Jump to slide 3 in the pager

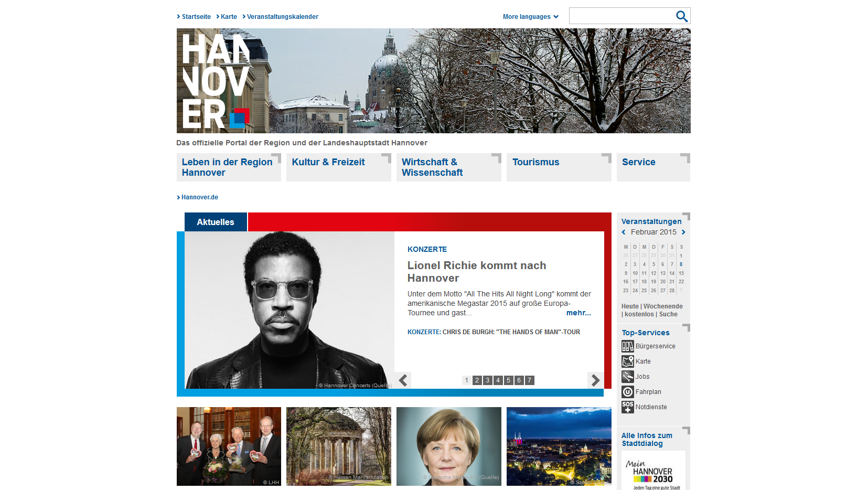coord(487,380)
